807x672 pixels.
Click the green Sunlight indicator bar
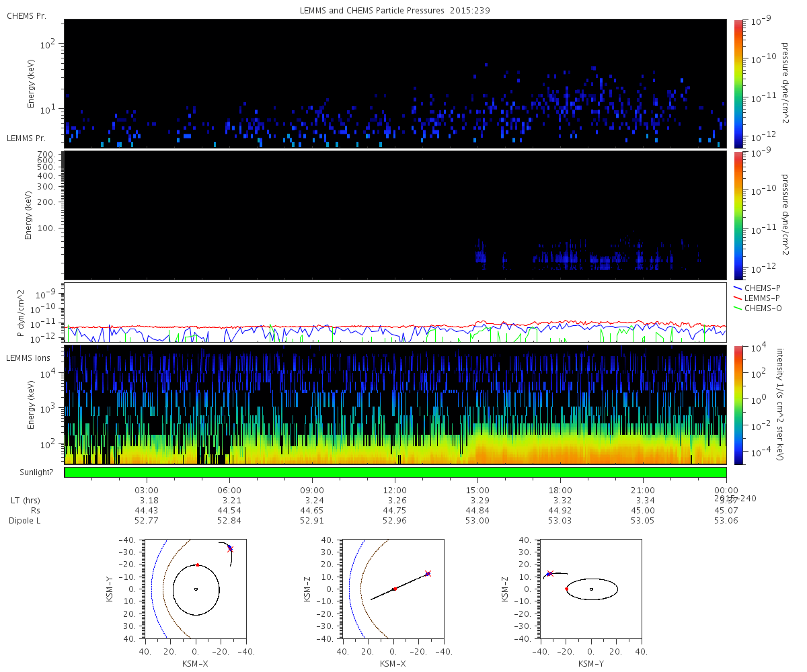pos(395,472)
